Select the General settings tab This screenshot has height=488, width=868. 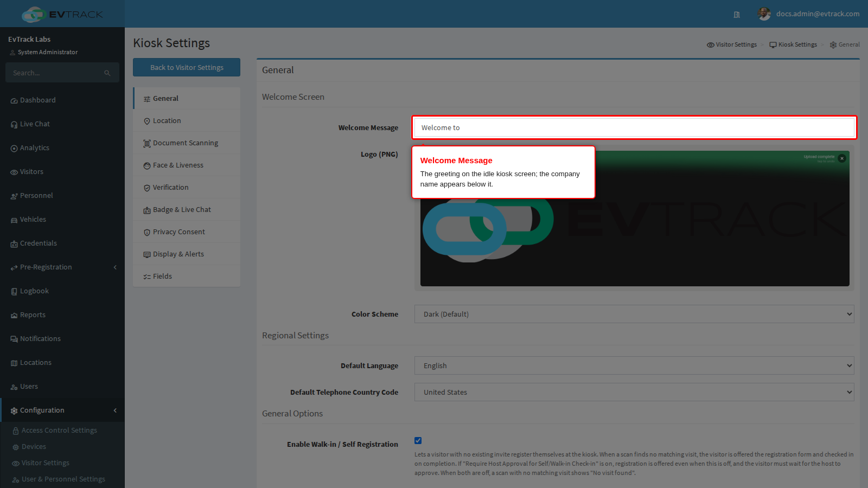[187, 99]
